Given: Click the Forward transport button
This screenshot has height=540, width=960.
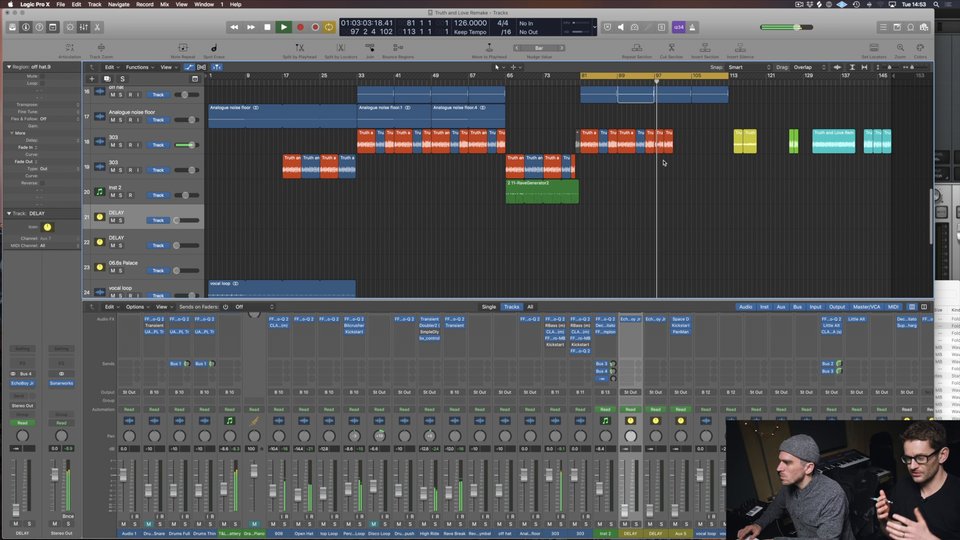Looking at the screenshot, I should point(250,27).
